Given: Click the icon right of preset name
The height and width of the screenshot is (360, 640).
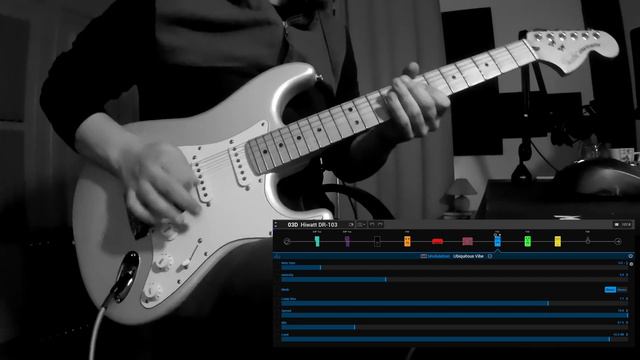Looking at the screenshot, I should [351, 224].
